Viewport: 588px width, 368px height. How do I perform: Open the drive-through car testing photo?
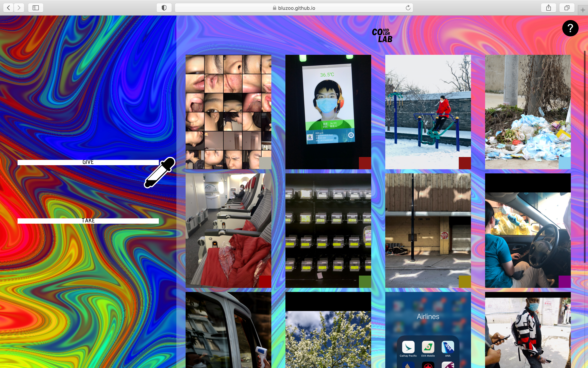coord(528,230)
